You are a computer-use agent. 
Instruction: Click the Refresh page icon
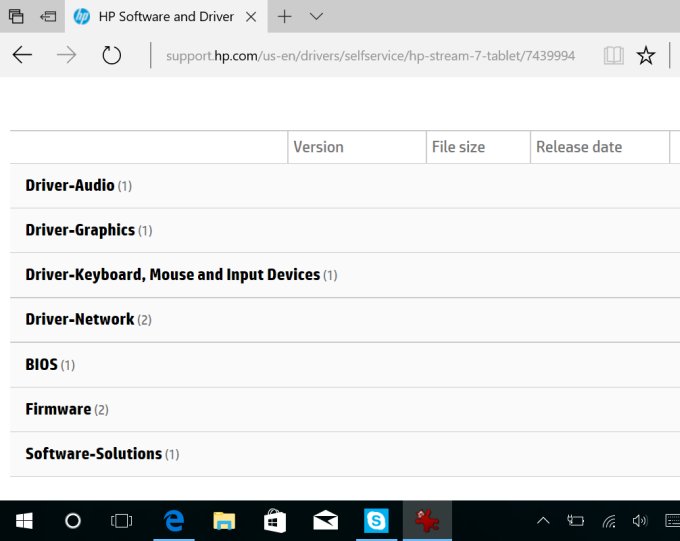[112, 56]
